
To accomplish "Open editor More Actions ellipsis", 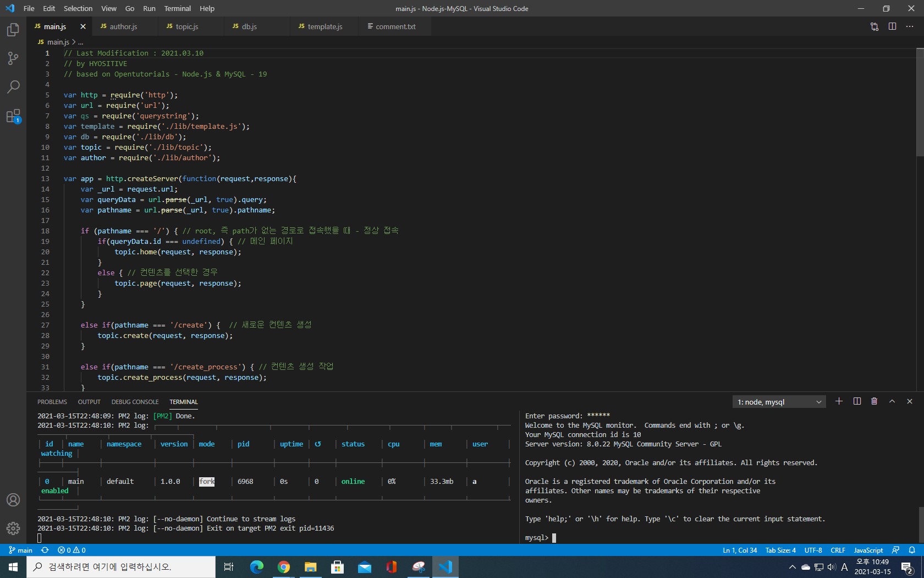I will pos(910,26).
